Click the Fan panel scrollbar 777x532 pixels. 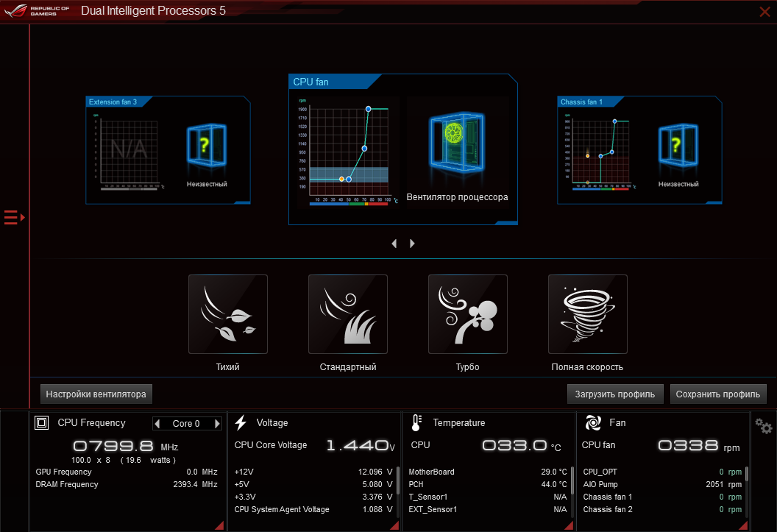click(747, 474)
